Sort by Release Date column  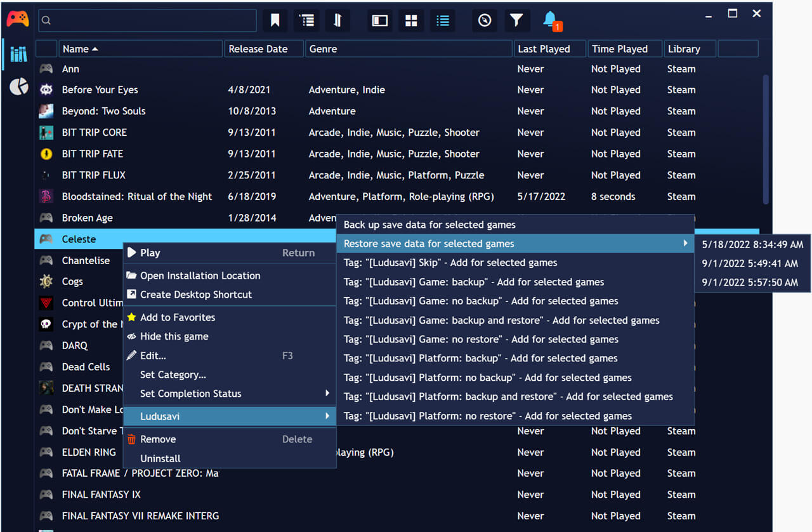point(263,48)
